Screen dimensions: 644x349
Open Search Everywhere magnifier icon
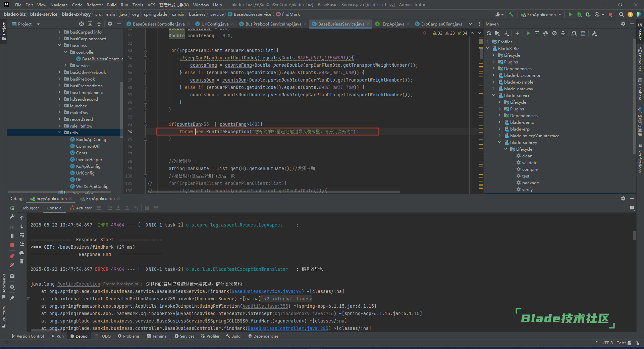[621, 14]
